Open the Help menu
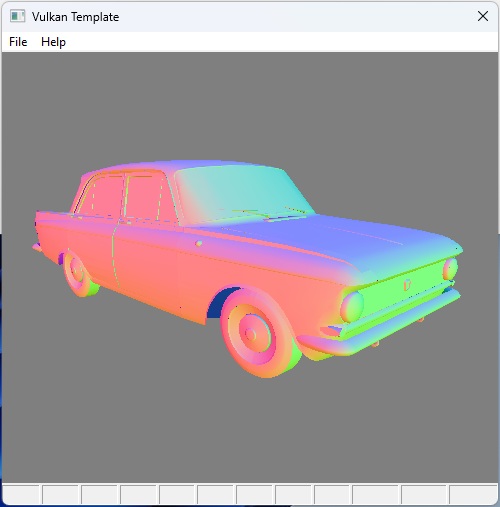The height and width of the screenshot is (507, 500). 53,42
